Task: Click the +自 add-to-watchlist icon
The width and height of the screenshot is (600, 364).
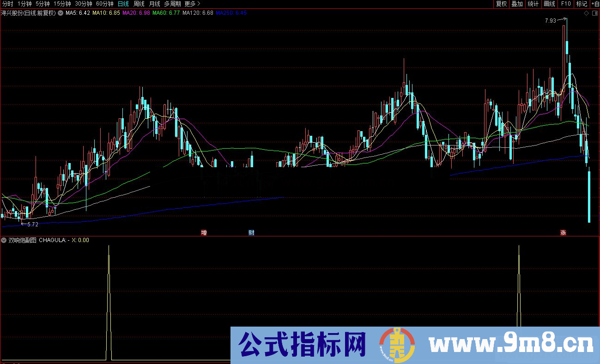Action: 595,4
